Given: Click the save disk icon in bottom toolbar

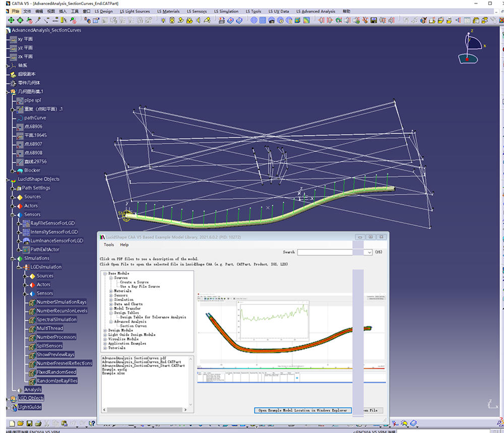Looking at the screenshot, I should point(29,423).
